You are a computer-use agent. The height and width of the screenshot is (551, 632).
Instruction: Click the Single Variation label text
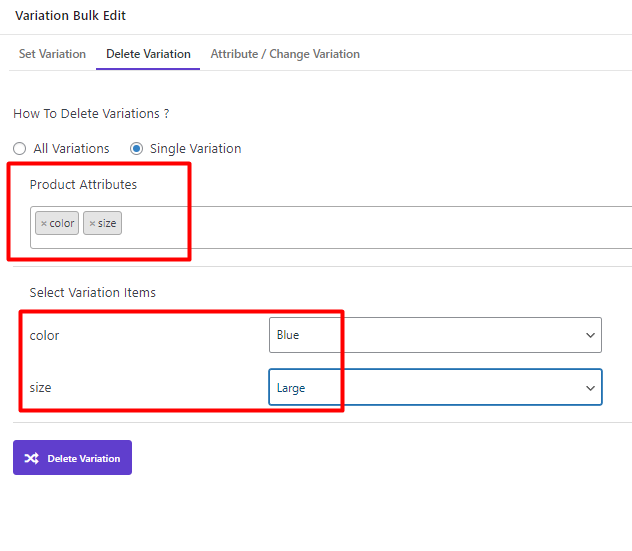195,149
